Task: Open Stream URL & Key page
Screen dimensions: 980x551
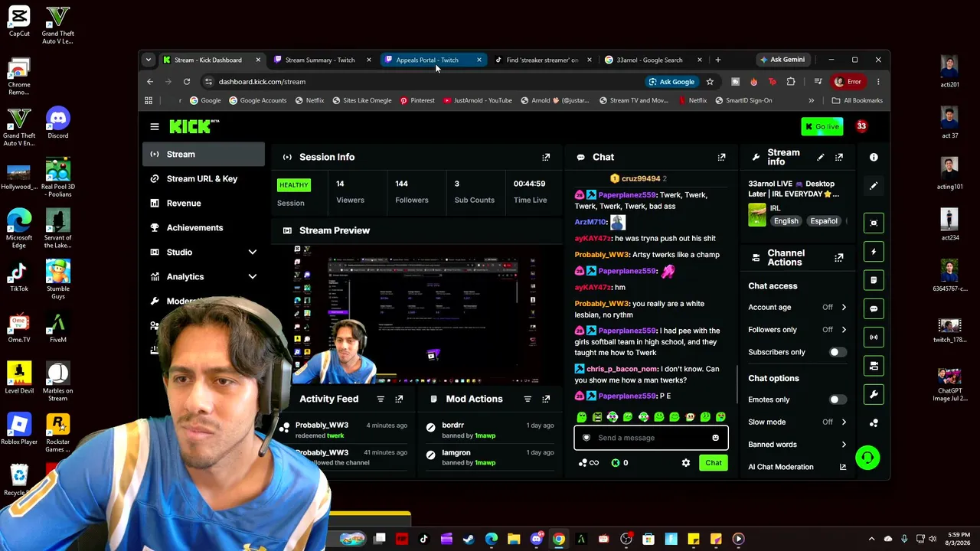Action: 204,178
